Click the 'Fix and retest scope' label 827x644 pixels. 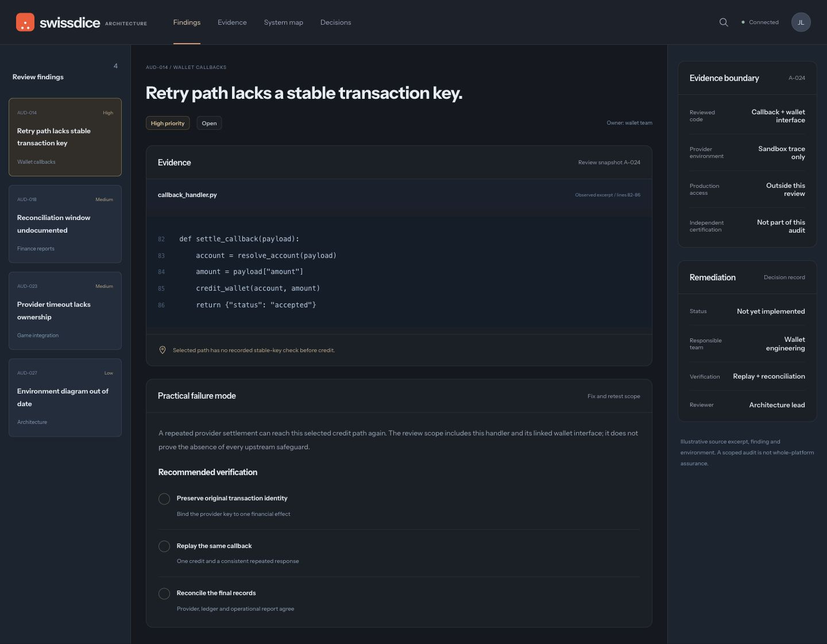point(613,396)
